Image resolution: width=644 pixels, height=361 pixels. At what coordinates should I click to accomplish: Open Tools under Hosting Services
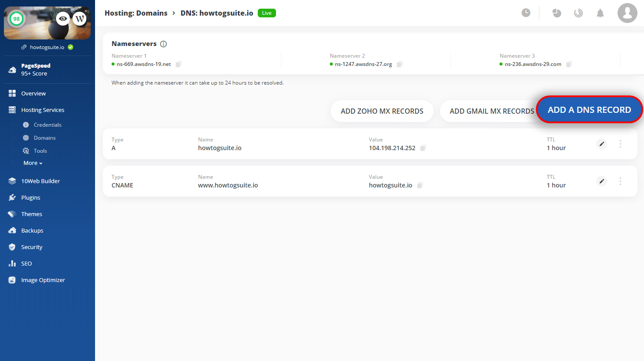(x=40, y=151)
